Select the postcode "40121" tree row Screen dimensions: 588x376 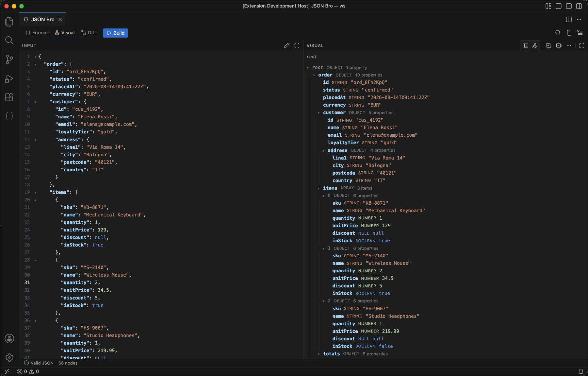tap(446, 173)
